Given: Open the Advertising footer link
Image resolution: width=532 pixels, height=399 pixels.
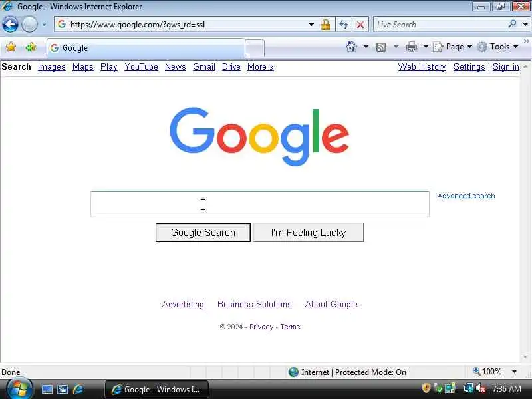Looking at the screenshot, I should (183, 304).
